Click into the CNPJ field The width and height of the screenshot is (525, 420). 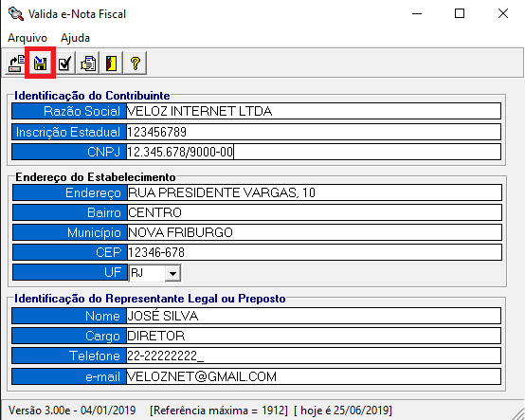click(x=314, y=152)
